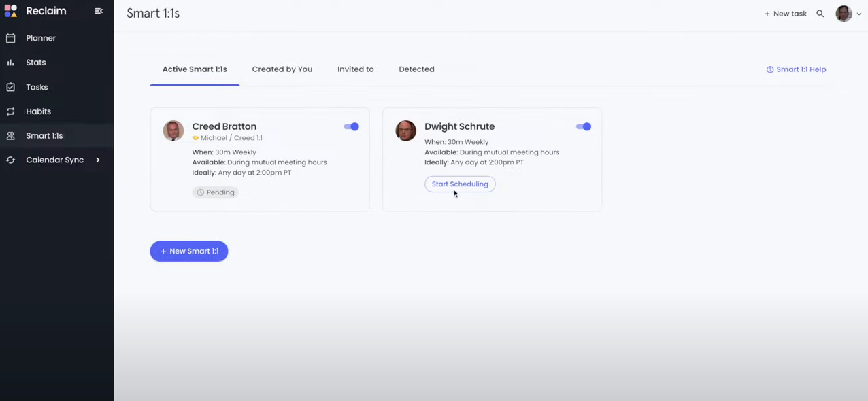The width and height of the screenshot is (868, 401).
Task: Expand the Calendar Sync chevron
Action: tap(98, 160)
